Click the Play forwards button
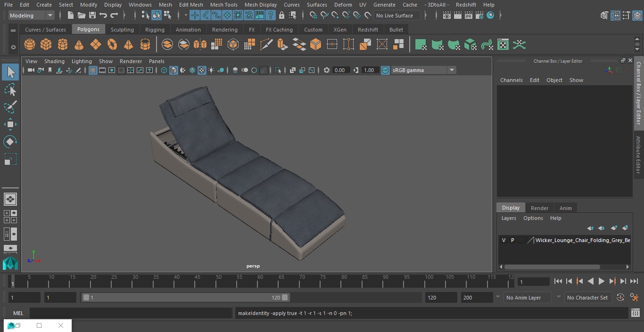This screenshot has height=332, width=644. point(601,281)
